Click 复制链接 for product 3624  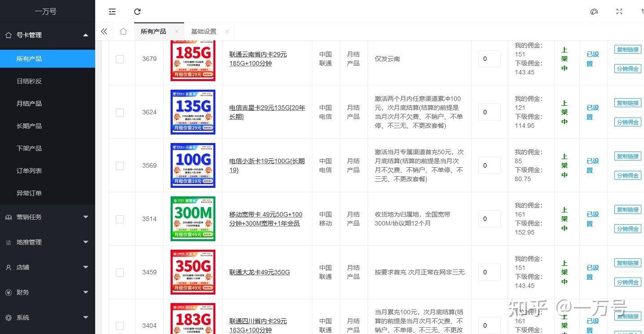click(628, 103)
